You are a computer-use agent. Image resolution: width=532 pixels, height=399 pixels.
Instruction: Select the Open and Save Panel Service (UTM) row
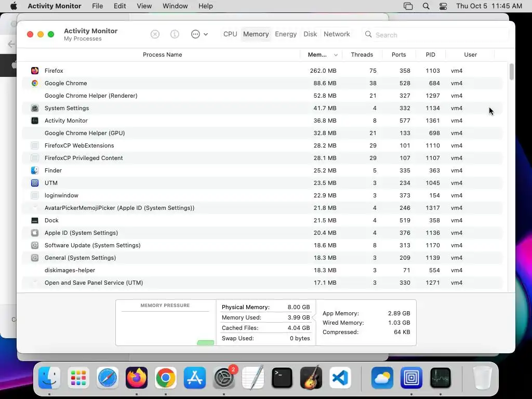click(x=262, y=283)
